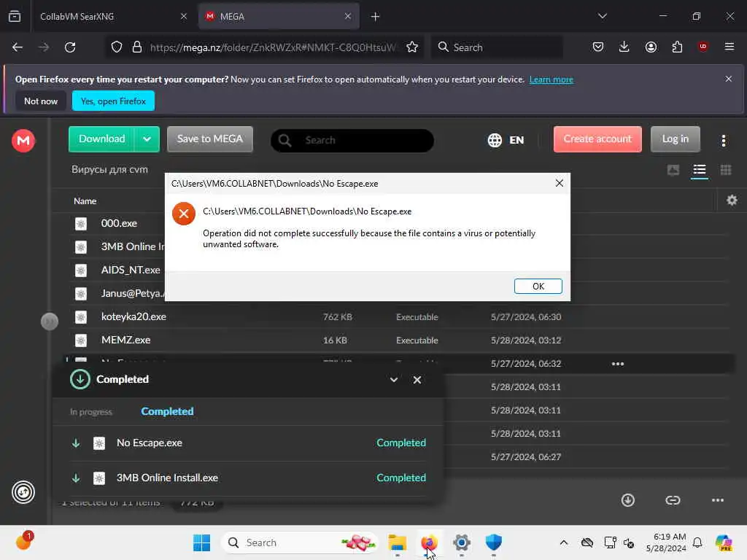
Task: Open tracking protection shield icon
Action: pyautogui.click(x=117, y=47)
